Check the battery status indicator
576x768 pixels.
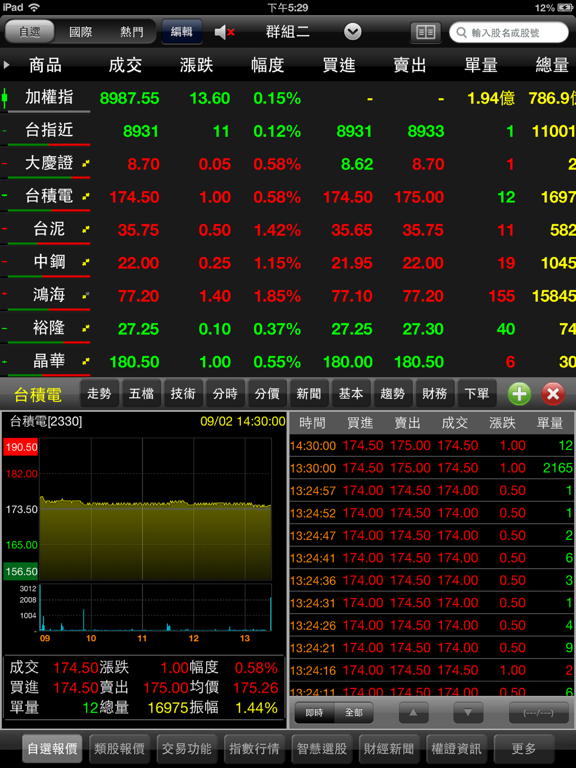pyautogui.click(x=565, y=7)
